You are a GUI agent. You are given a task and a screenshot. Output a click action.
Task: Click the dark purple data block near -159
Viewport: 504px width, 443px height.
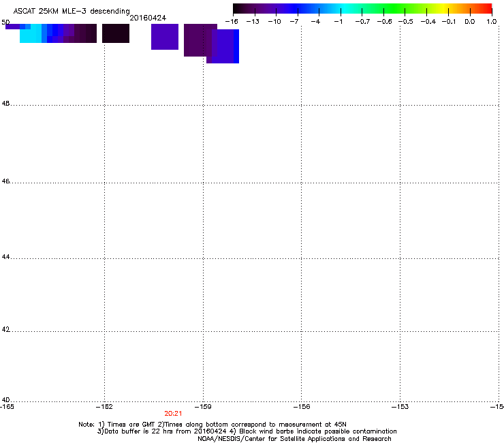click(198, 40)
